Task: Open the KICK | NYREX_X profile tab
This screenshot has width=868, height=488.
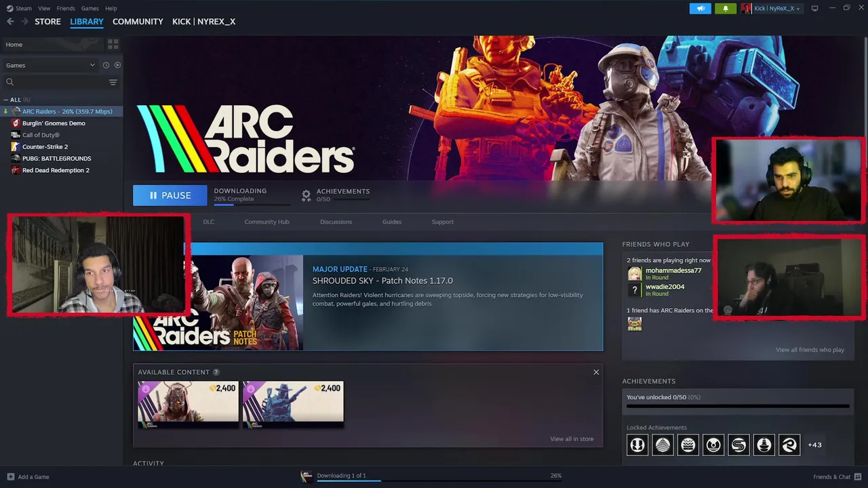Action: (203, 22)
